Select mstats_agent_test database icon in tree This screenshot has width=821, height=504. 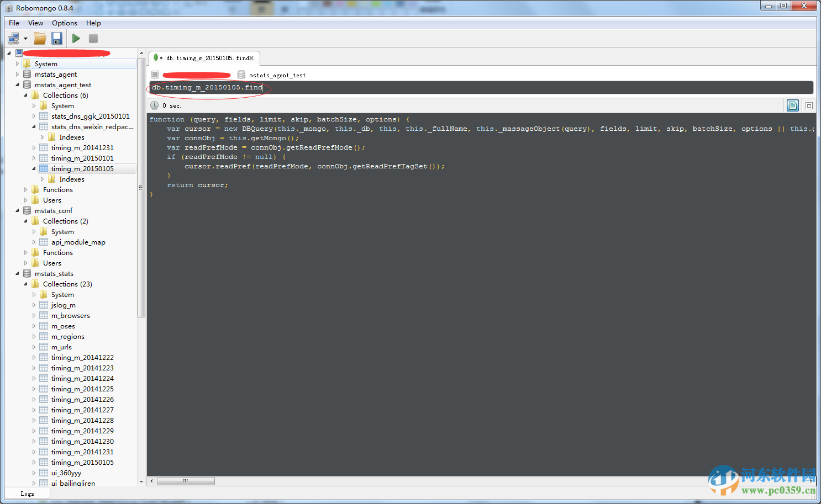coord(27,85)
